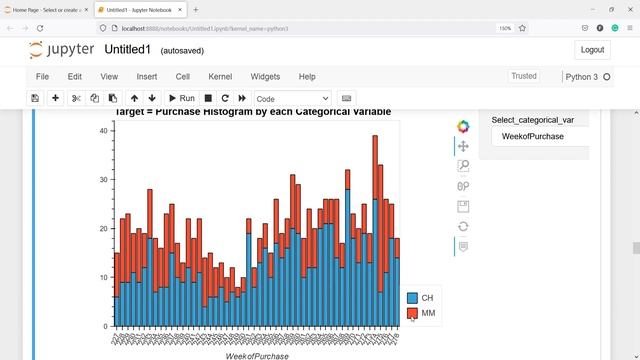Go forward in browser history
640x360 pixels.
pyautogui.click(x=25, y=28)
